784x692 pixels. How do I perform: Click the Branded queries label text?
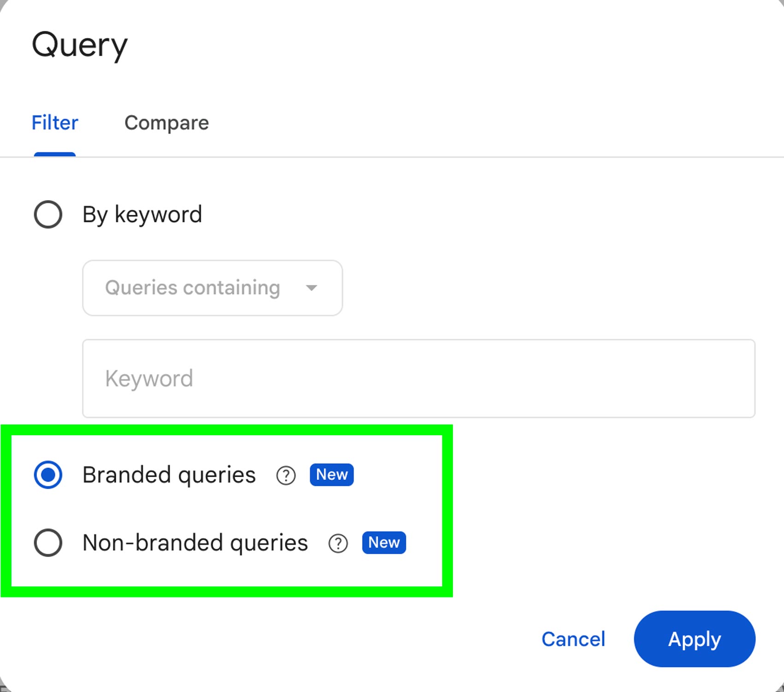169,475
